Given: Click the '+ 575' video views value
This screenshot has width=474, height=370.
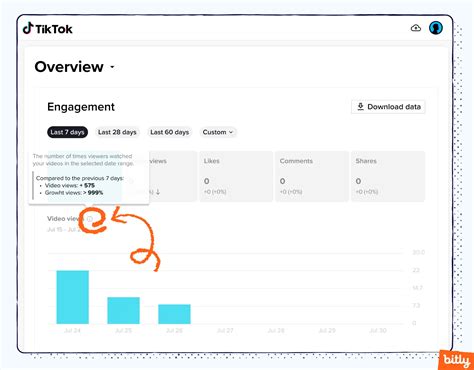Looking at the screenshot, I should [87, 185].
